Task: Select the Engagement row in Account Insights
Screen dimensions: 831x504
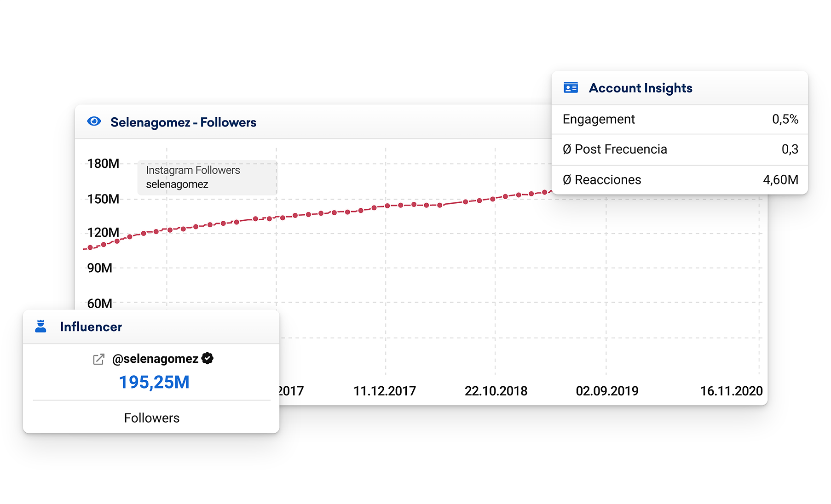Action: (680, 119)
